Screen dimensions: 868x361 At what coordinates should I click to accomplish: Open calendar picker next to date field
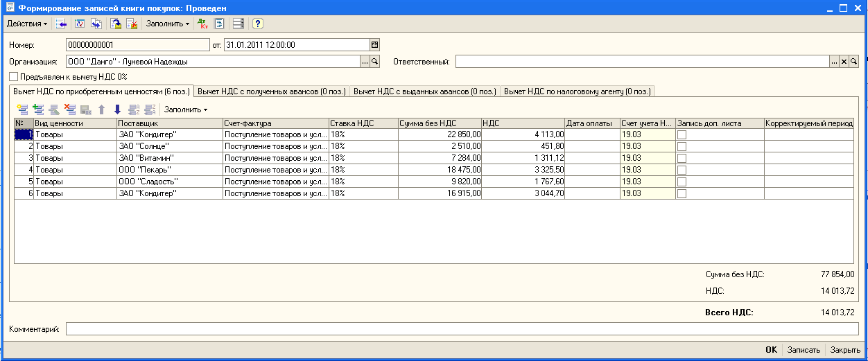(375, 45)
